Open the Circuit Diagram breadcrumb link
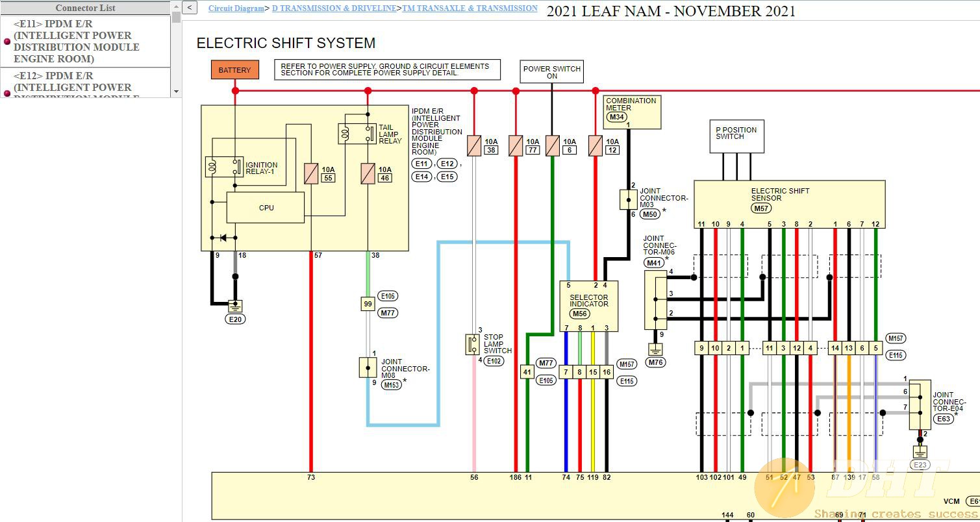 (x=236, y=8)
